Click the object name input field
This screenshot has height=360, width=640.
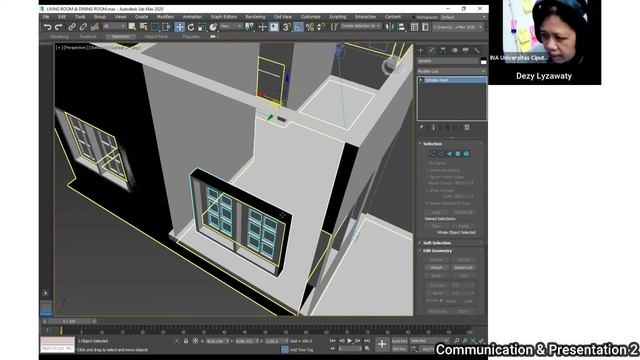[x=447, y=61]
